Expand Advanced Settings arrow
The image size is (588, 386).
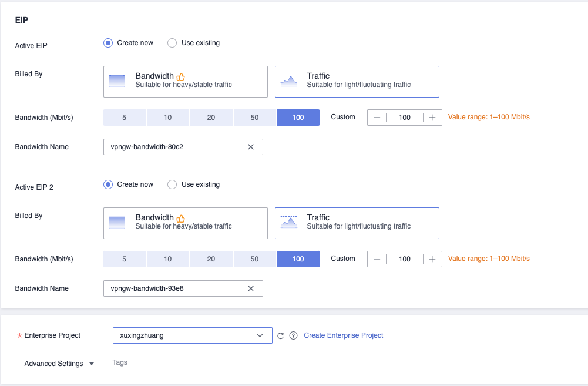(92, 364)
